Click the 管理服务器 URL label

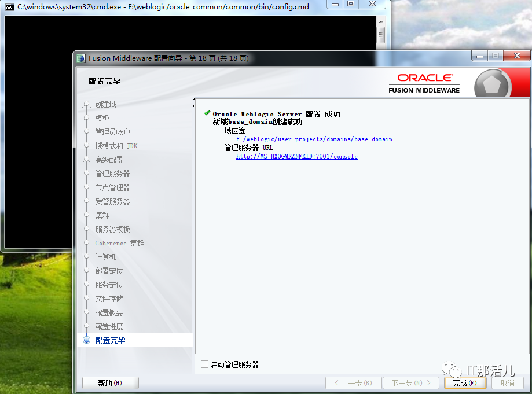(x=249, y=148)
